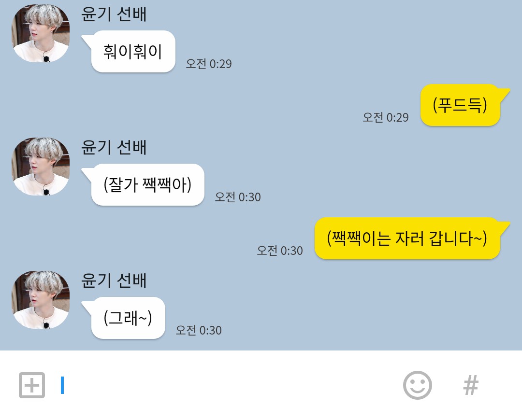Screen dimensions: 522x420
Task: Click 오전 0:29 timestamp beside (푸드득)
Action: 386,117
